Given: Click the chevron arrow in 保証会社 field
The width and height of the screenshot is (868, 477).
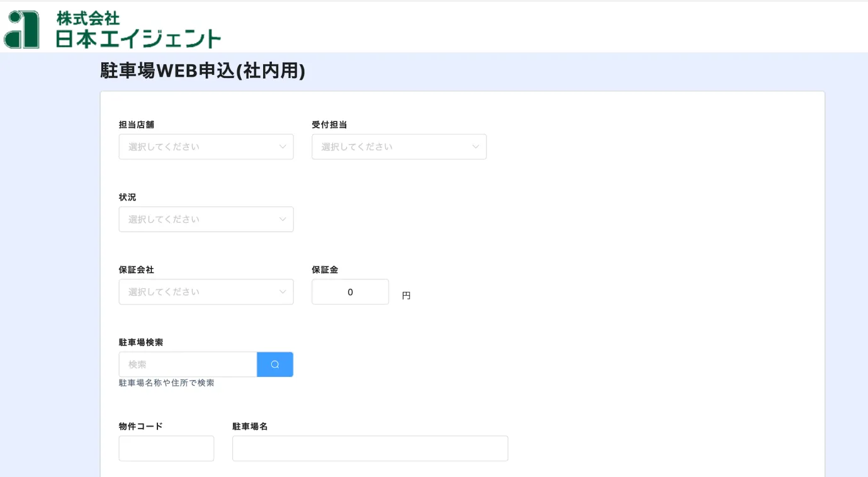Looking at the screenshot, I should pos(283,292).
